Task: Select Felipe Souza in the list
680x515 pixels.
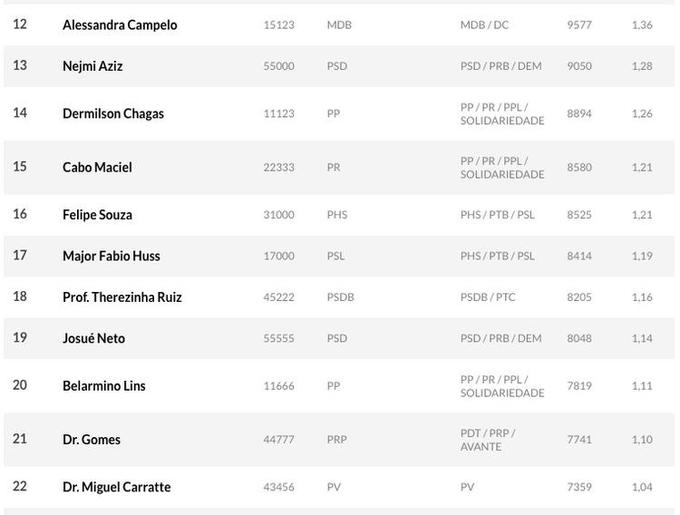Action: 97,215
